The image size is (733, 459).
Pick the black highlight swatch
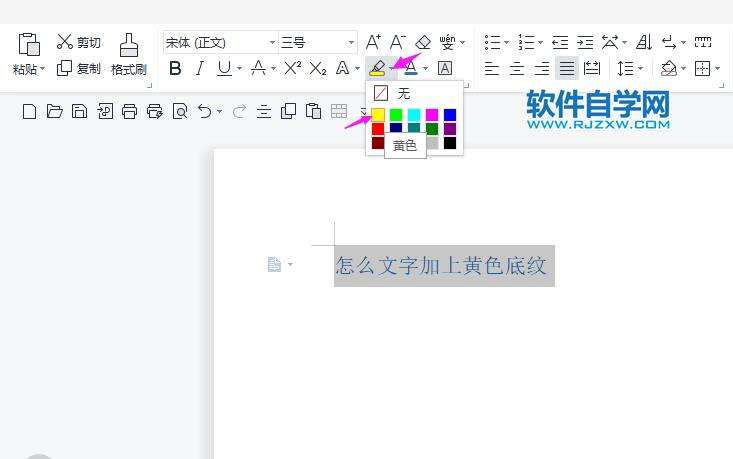(450, 143)
